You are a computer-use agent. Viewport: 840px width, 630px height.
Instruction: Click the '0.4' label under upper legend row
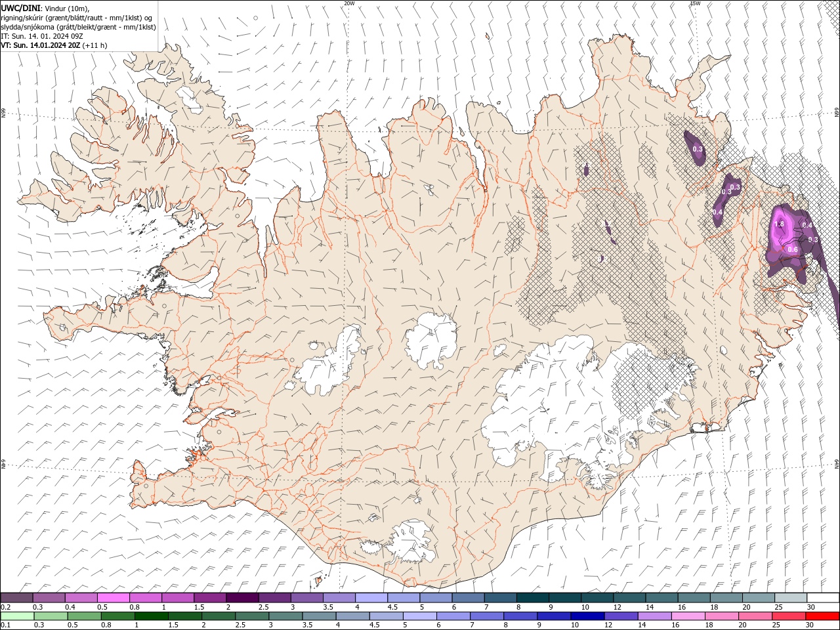click(x=70, y=607)
